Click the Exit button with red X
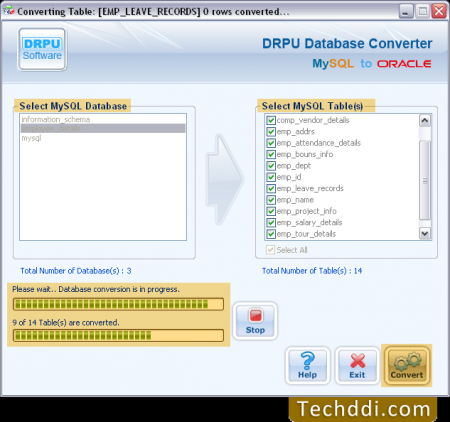 (357, 366)
